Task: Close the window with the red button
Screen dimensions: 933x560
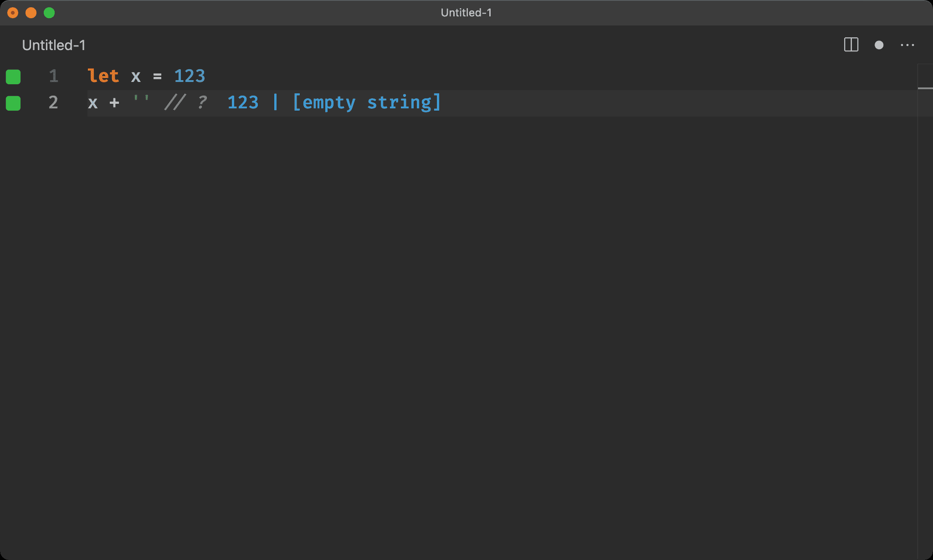Action: pos(13,13)
